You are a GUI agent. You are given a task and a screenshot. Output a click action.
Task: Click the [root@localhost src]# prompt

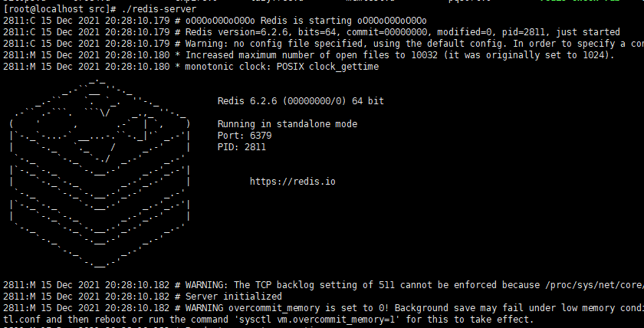click(x=60, y=9)
